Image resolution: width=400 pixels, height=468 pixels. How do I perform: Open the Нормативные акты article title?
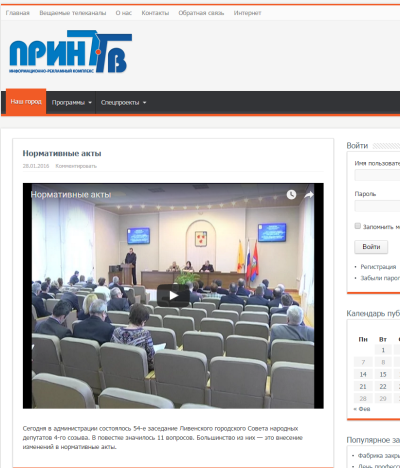(x=62, y=153)
